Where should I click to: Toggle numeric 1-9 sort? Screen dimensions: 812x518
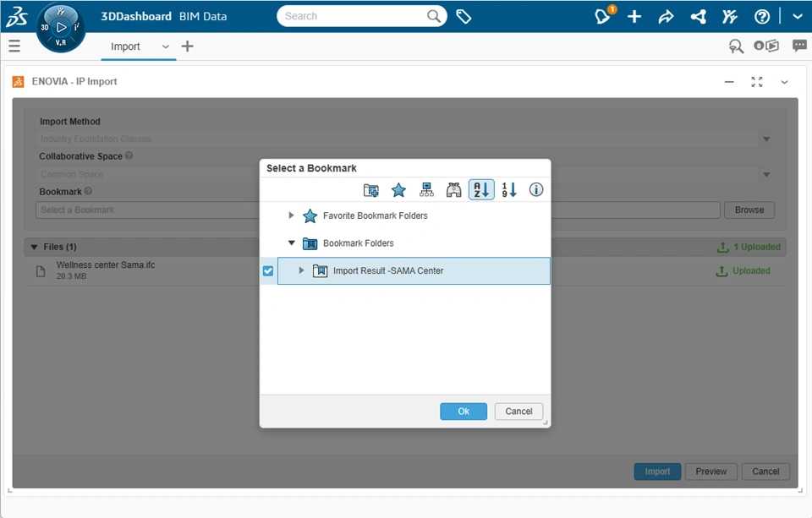tap(509, 190)
